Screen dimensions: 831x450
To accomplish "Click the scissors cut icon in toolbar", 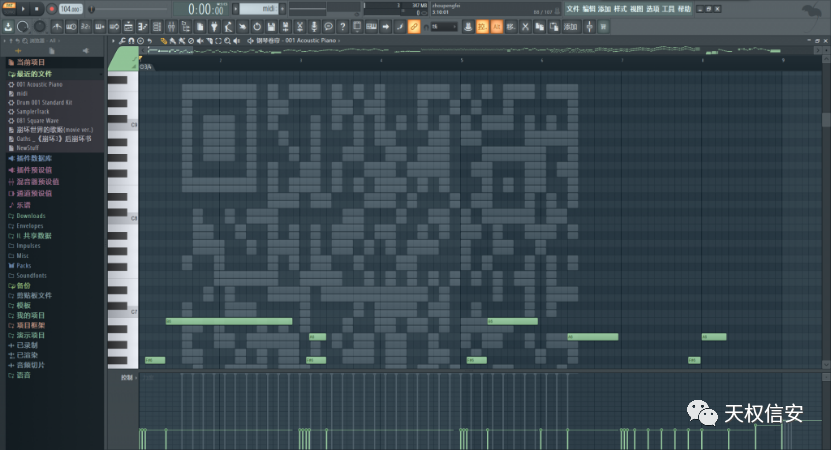I will [301, 26].
